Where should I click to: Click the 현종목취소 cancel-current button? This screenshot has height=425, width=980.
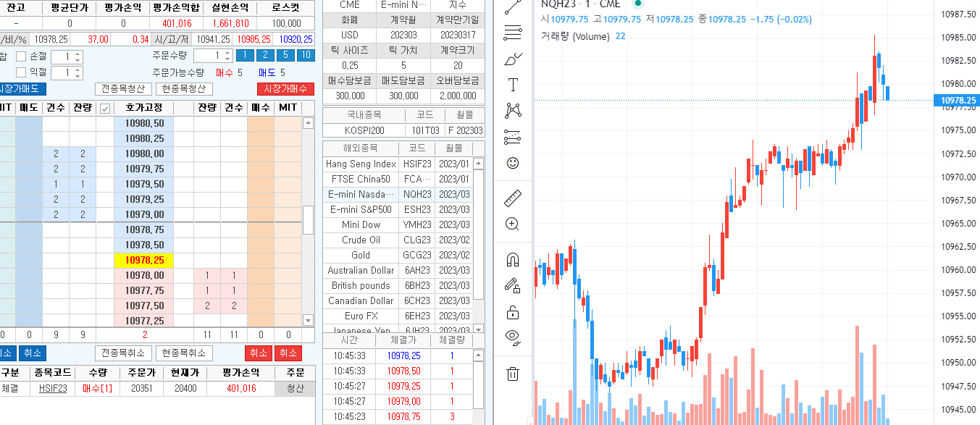pyautogui.click(x=184, y=353)
